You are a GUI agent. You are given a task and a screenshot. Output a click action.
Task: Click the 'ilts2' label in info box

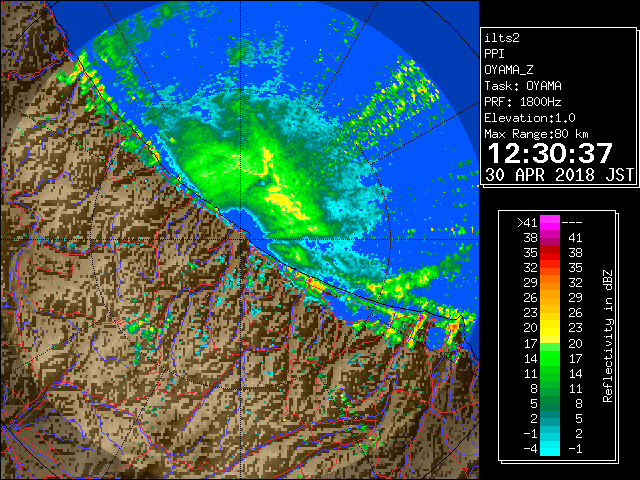502,38
